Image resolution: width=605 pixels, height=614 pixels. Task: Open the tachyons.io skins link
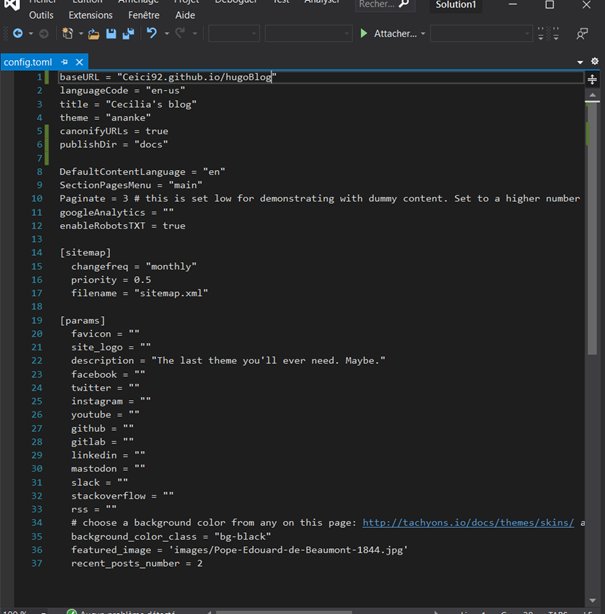(468, 523)
